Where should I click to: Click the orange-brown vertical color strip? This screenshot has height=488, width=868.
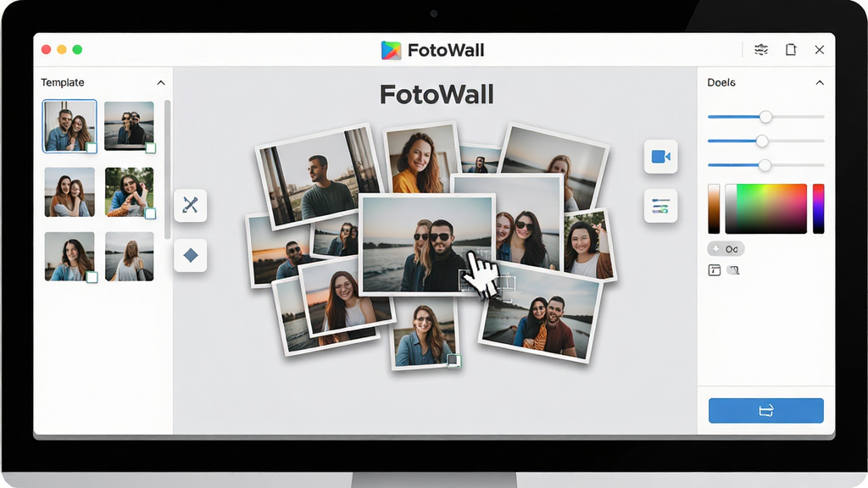(714, 208)
